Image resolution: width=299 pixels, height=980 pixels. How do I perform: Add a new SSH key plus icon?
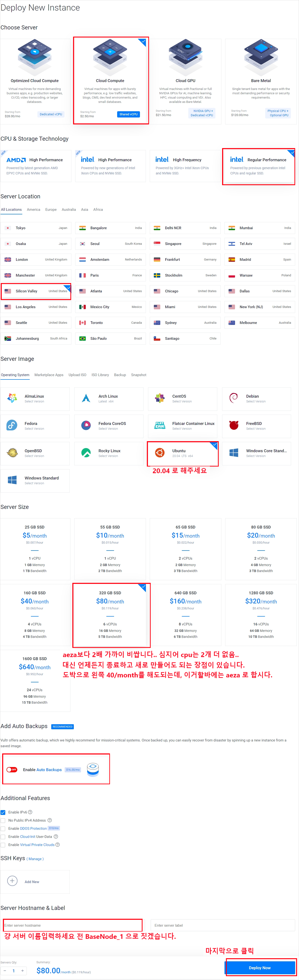pyautogui.click(x=12, y=881)
